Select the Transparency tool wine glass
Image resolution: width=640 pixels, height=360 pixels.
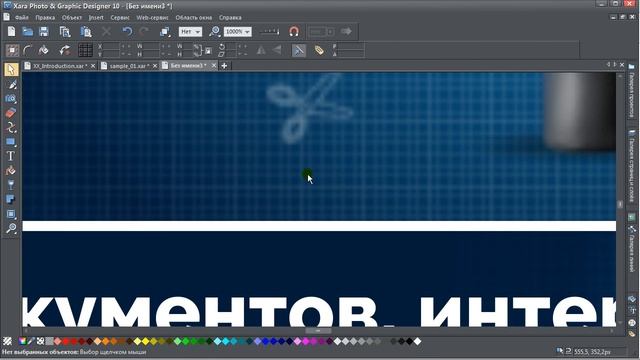click(11, 185)
